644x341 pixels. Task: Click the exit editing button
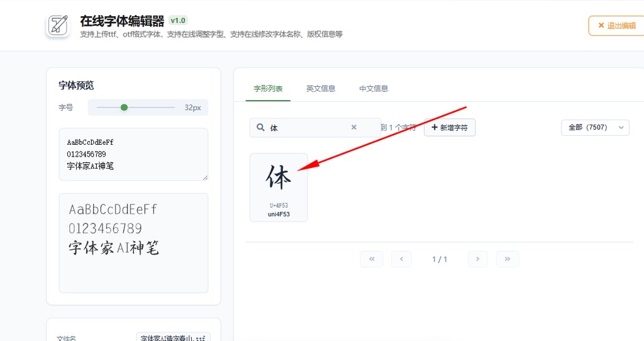pos(616,25)
